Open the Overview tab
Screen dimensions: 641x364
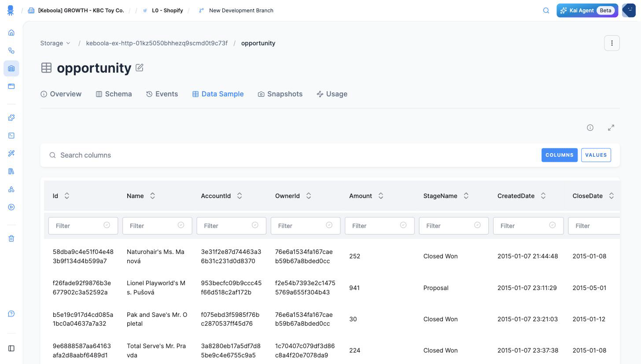click(61, 94)
